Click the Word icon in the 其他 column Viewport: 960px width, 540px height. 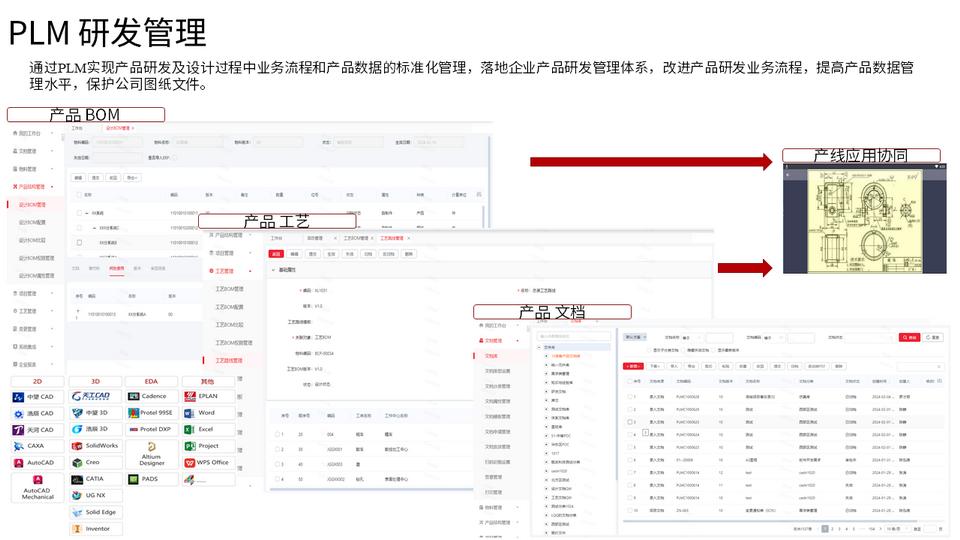coord(207,412)
